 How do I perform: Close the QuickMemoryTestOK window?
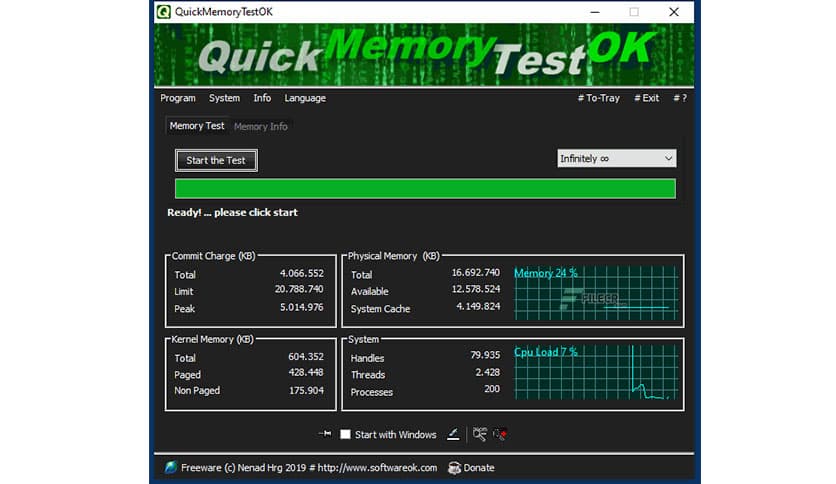coord(674,12)
